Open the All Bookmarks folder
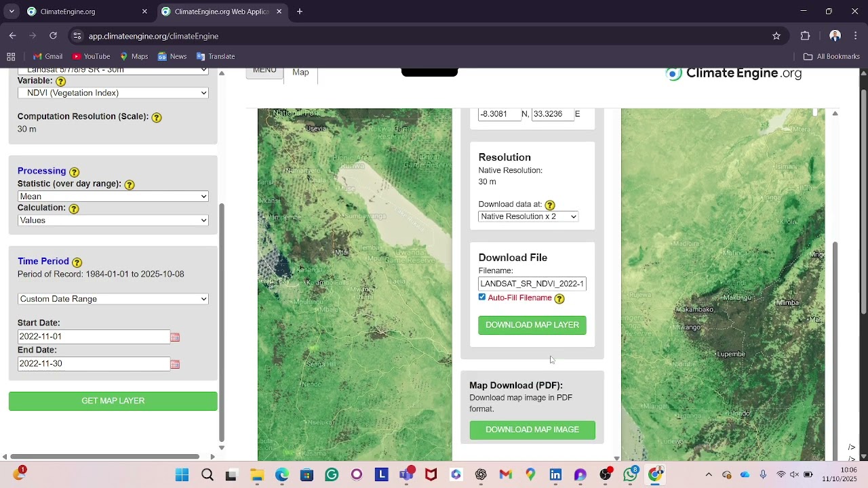 click(x=831, y=56)
